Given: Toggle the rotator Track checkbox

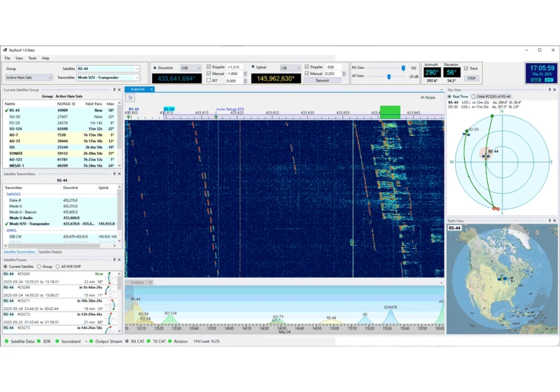Looking at the screenshot, I should tap(466, 68).
